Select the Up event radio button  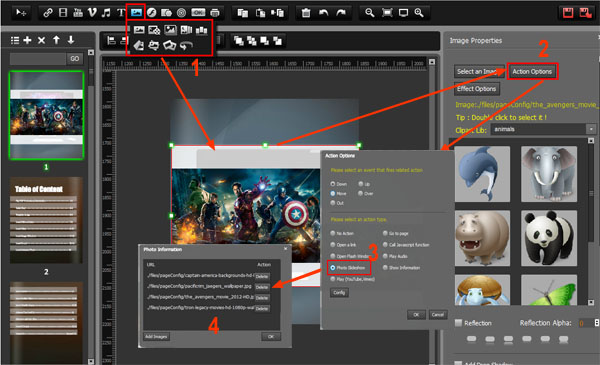pyautogui.click(x=360, y=184)
